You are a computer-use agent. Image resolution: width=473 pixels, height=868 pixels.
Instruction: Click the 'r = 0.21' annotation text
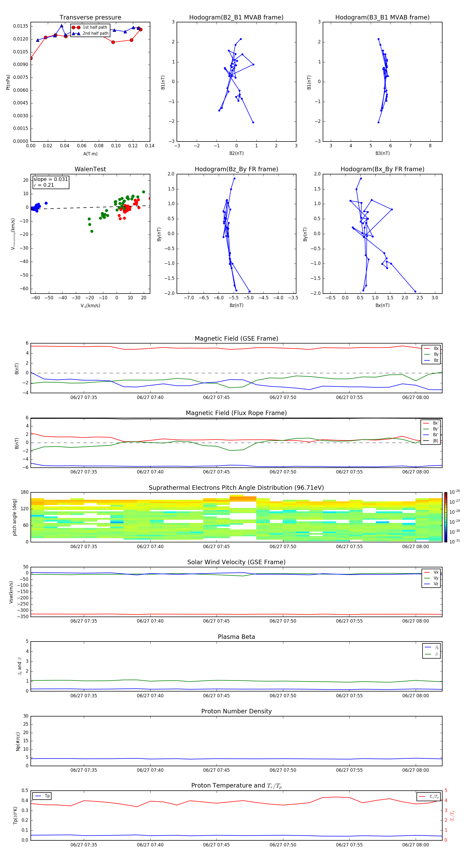[44, 185]
